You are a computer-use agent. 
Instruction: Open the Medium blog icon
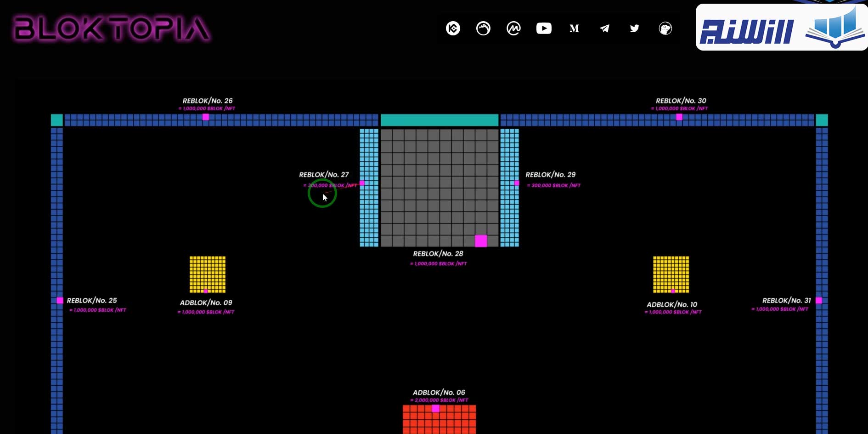[x=574, y=29]
